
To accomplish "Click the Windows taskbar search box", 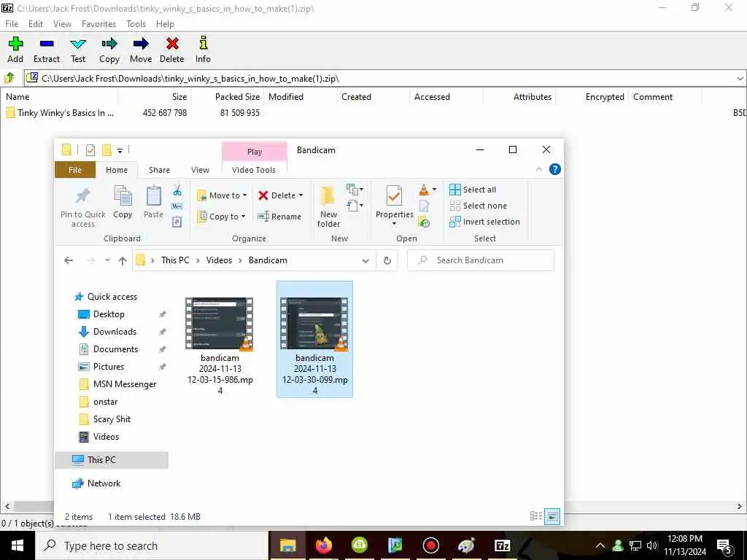I will click(152, 545).
